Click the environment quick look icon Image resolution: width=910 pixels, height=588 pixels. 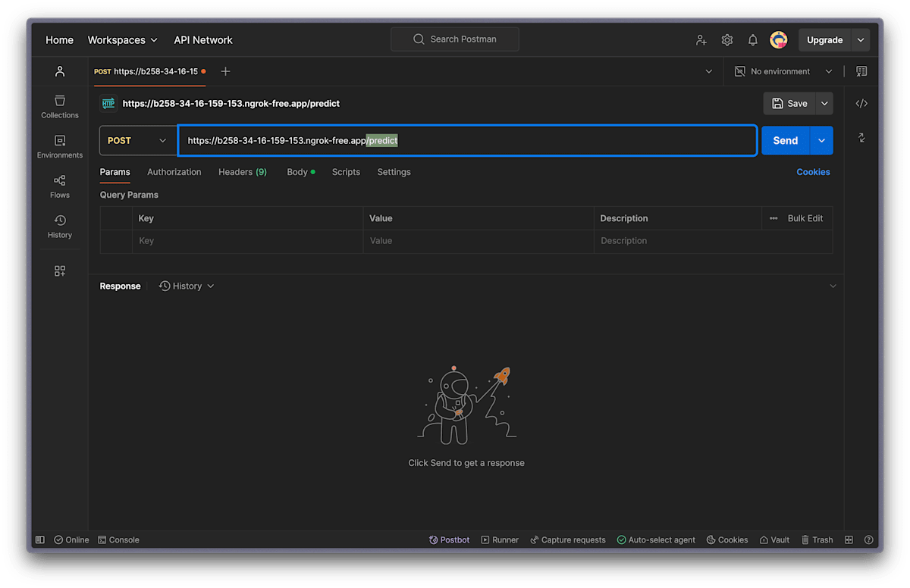tap(861, 71)
